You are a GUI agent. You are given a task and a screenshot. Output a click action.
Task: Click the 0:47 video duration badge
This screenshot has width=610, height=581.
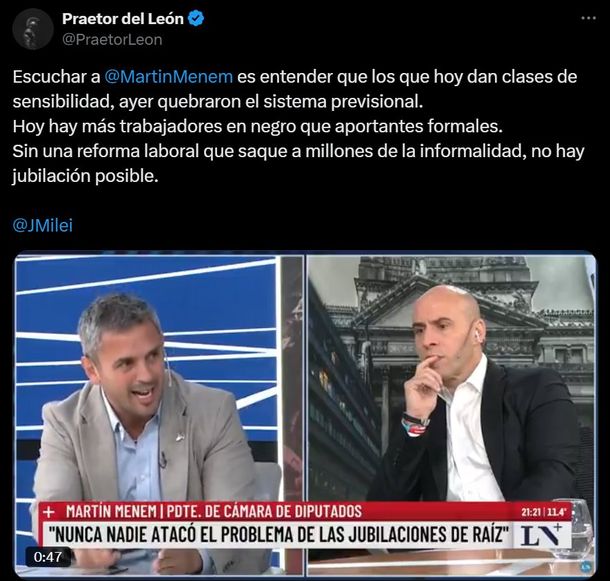(48, 557)
